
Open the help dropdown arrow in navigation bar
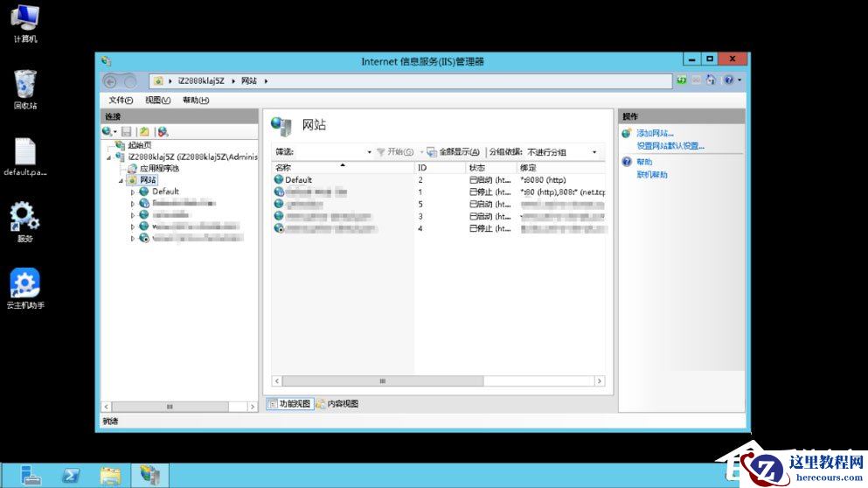pos(740,80)
